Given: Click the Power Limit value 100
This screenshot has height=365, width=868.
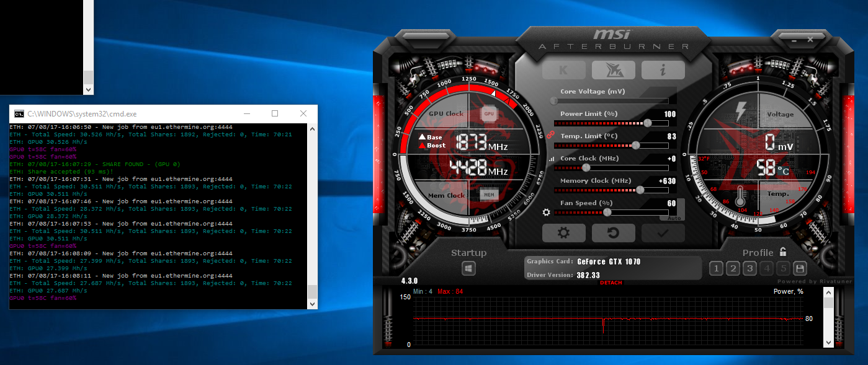Looking at the screenshot, I should (x=670, y=114).
